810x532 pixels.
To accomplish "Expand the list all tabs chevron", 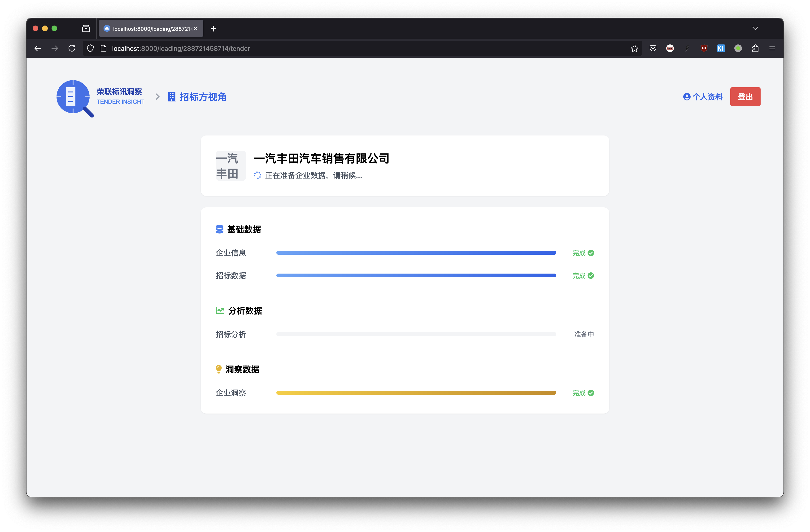I will (755, 28).
